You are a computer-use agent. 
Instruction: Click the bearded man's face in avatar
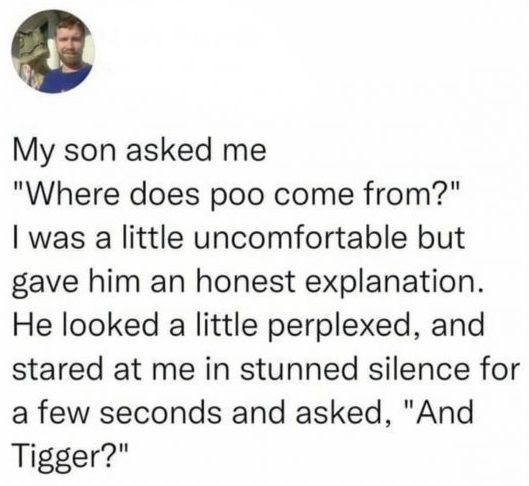coord(70,40)
